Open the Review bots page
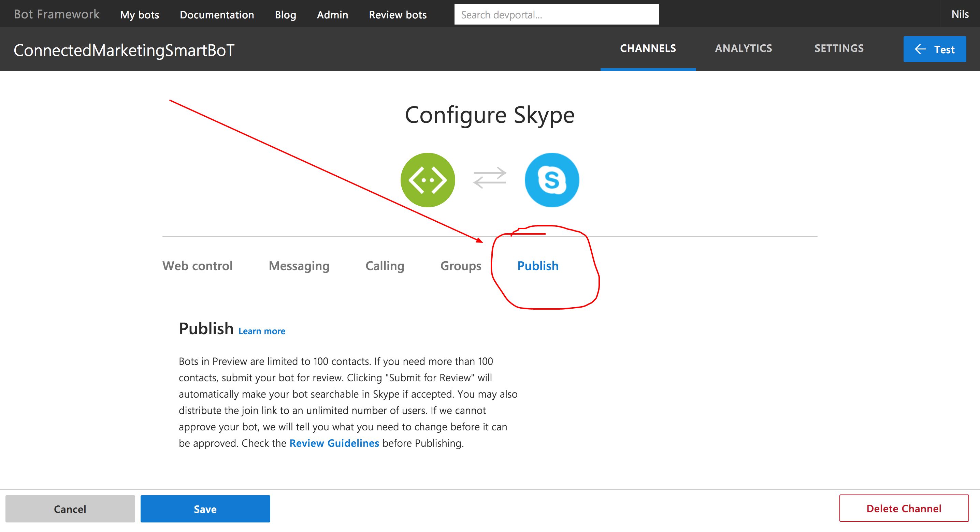This screenshot has height=532, width=980. (397, 15)
